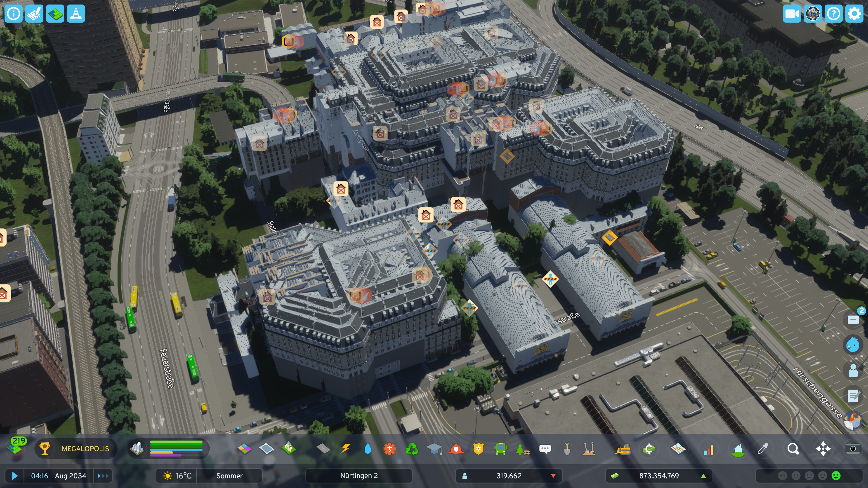Viewport: 868px width, 488px height.
Task: Open Fire and Rescue menu
Action: 456,449
